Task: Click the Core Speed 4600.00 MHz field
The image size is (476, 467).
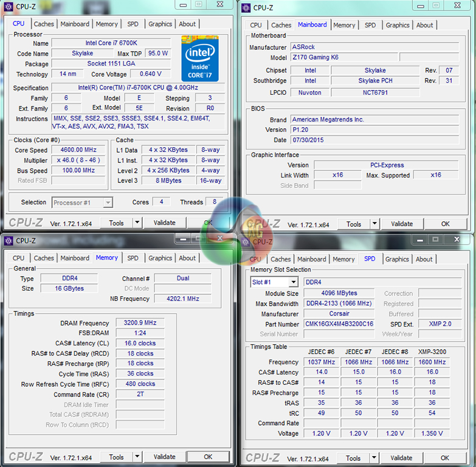Action: (x=78, y=150)
